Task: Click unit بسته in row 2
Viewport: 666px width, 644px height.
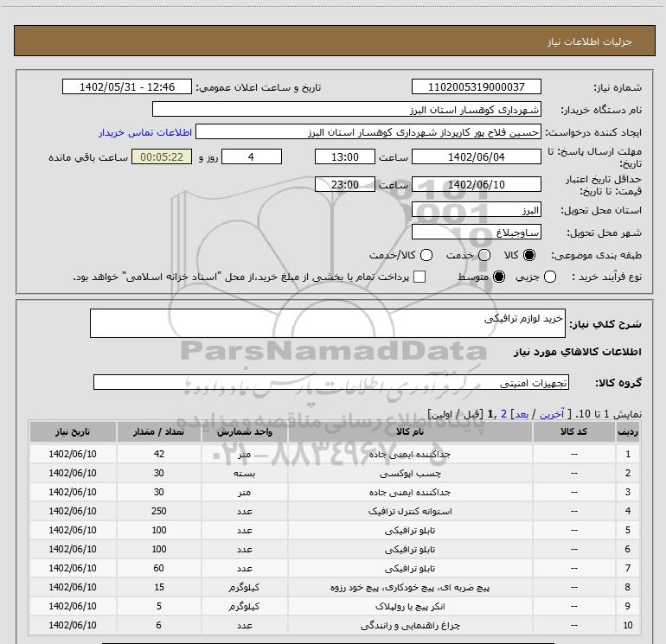Action: click(245, 473)
